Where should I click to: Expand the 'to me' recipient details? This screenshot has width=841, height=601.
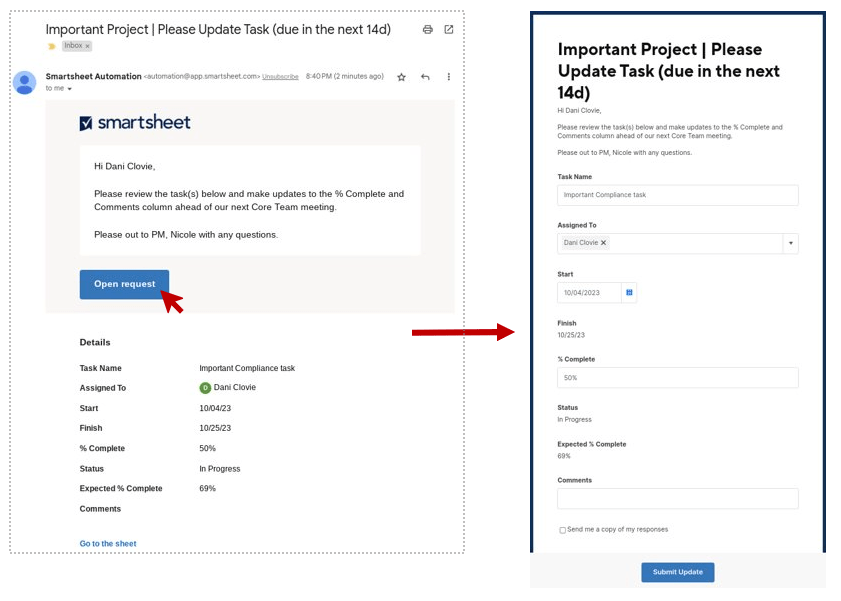pos(70,89)
